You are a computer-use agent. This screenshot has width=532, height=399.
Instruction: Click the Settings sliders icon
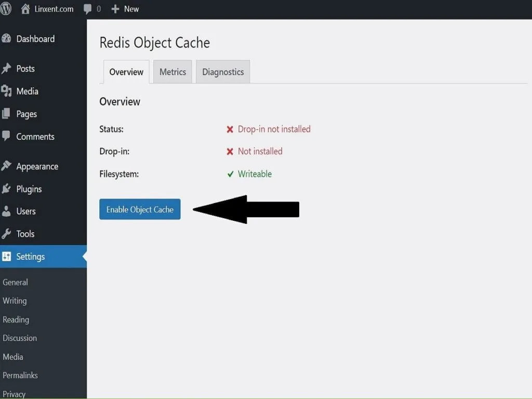[6, 257]
